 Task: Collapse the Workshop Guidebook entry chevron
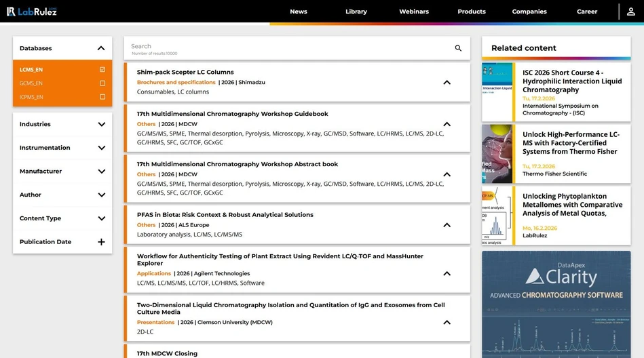(447, 125)
